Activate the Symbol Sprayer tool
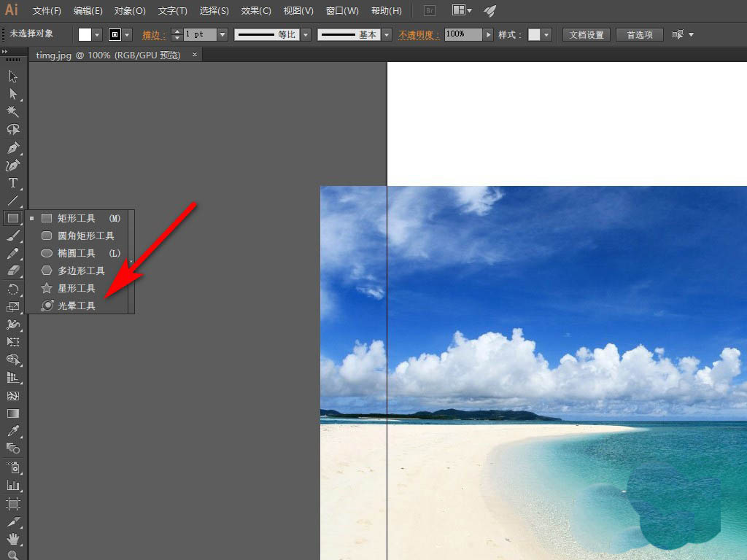The image size is (747, 560). pyautogui.click(x=13, y=467)
